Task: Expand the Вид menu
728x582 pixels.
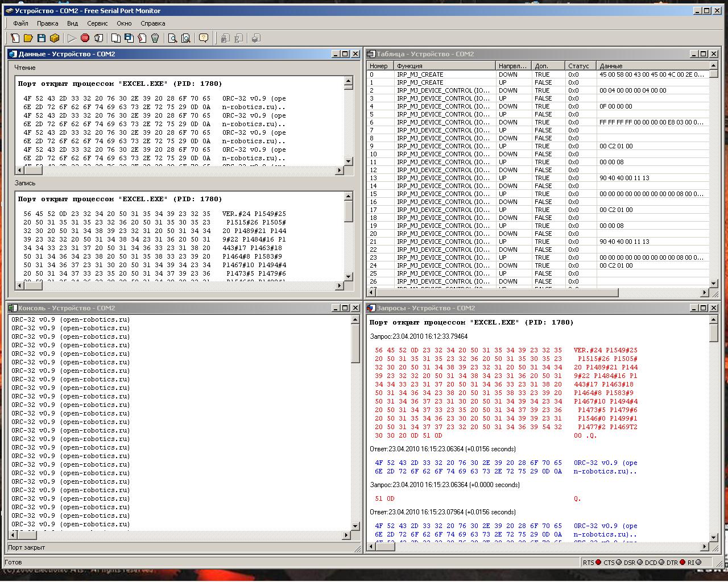Action: 72,23
